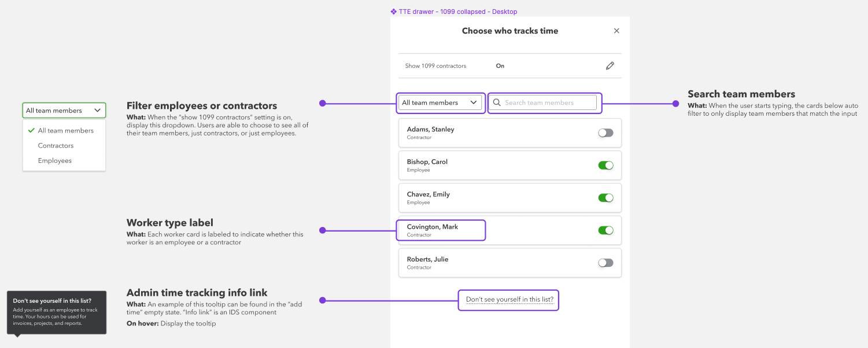Click the green checkmark beside All team members

31,130
